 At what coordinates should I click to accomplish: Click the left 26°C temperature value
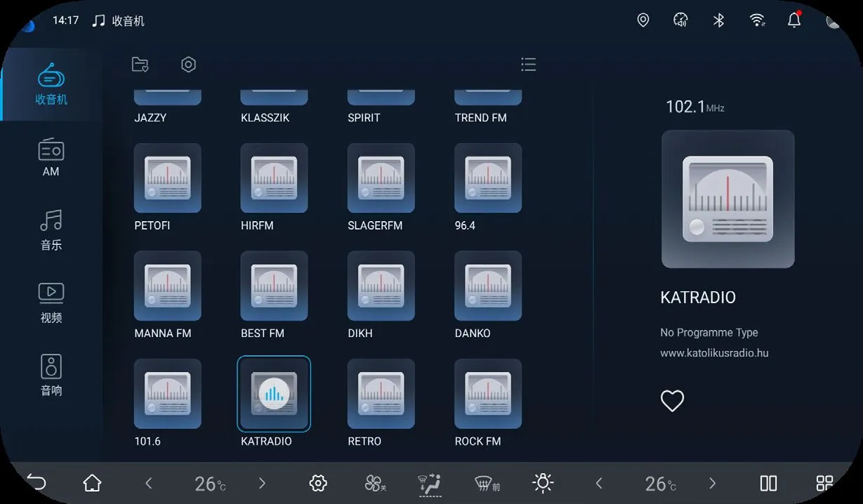[210, 484]
